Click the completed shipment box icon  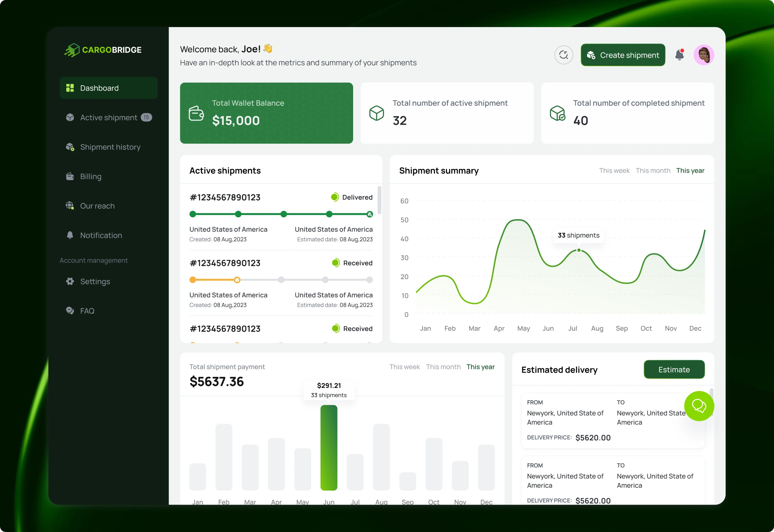557,113
